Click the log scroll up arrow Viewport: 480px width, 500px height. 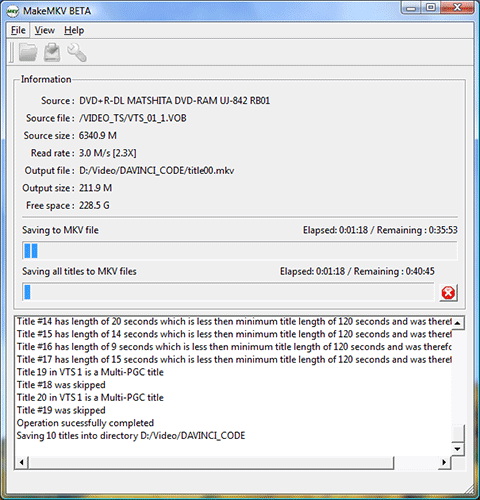pos(458,323)
